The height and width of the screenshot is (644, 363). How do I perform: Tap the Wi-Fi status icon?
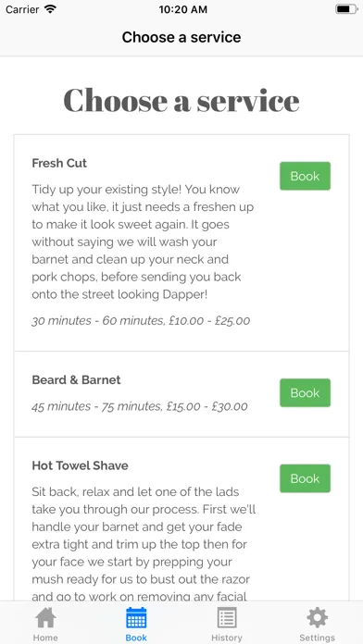pyautogui.click(x=51, y=9)
